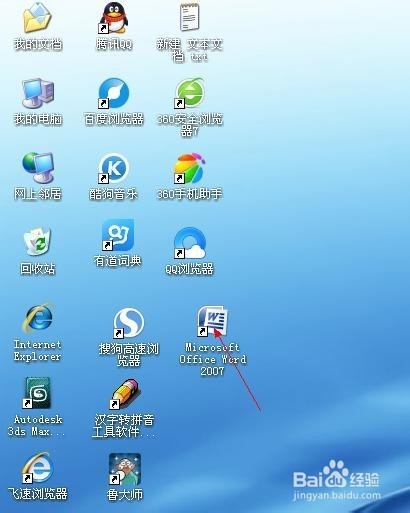The width and height of the screenshot is (410, 513).
Task: Click the 百度浏览器 label text
Action: (x=114, y=119)
